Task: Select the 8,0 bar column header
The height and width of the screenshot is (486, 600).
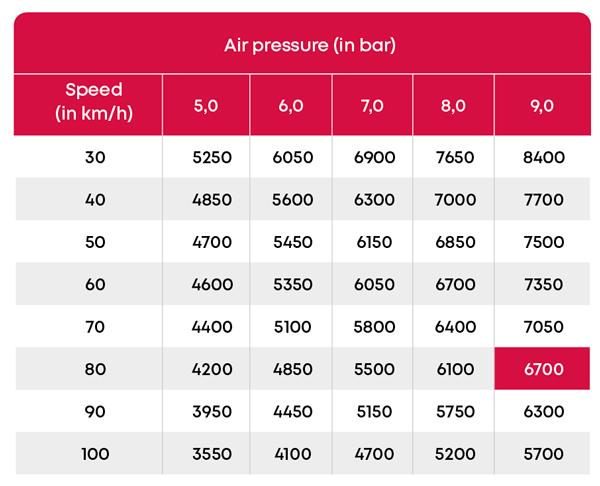Action: [x=453, y=105]
